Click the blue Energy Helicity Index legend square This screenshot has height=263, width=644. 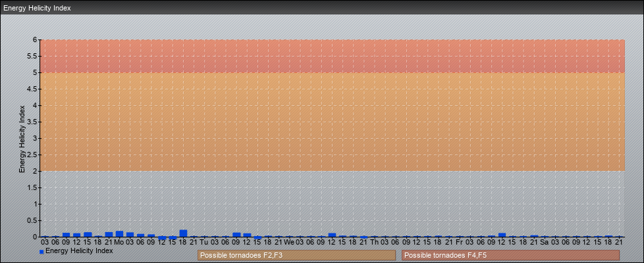click(41, 252)
